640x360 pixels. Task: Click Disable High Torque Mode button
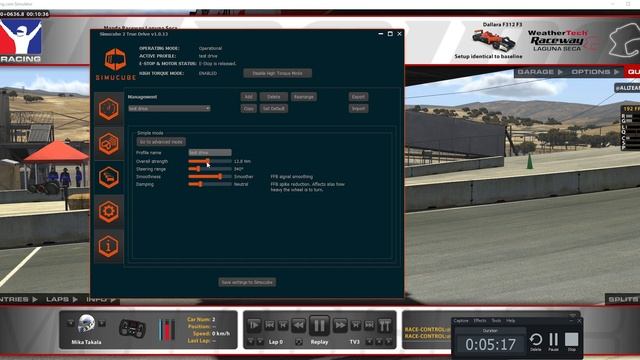[278, 73]
